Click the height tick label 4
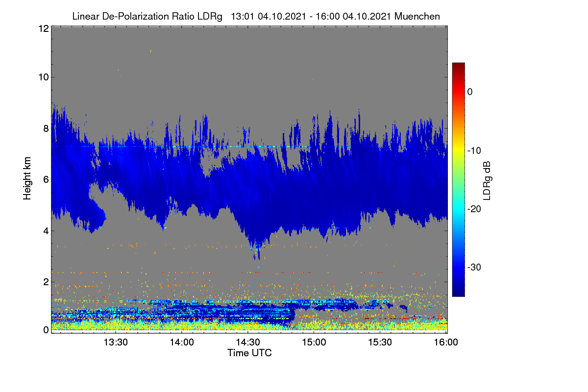This screenshot has height=392, width=588. click(x=46, y=231)
